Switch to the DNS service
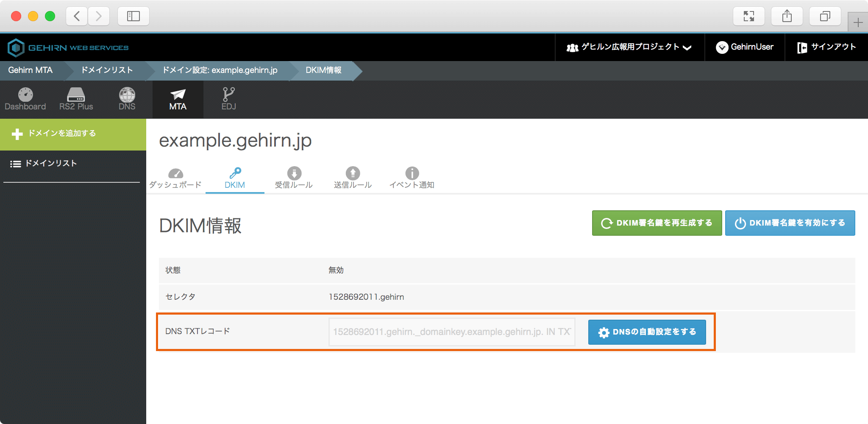868x424 pixels. [x=127, y=99]
